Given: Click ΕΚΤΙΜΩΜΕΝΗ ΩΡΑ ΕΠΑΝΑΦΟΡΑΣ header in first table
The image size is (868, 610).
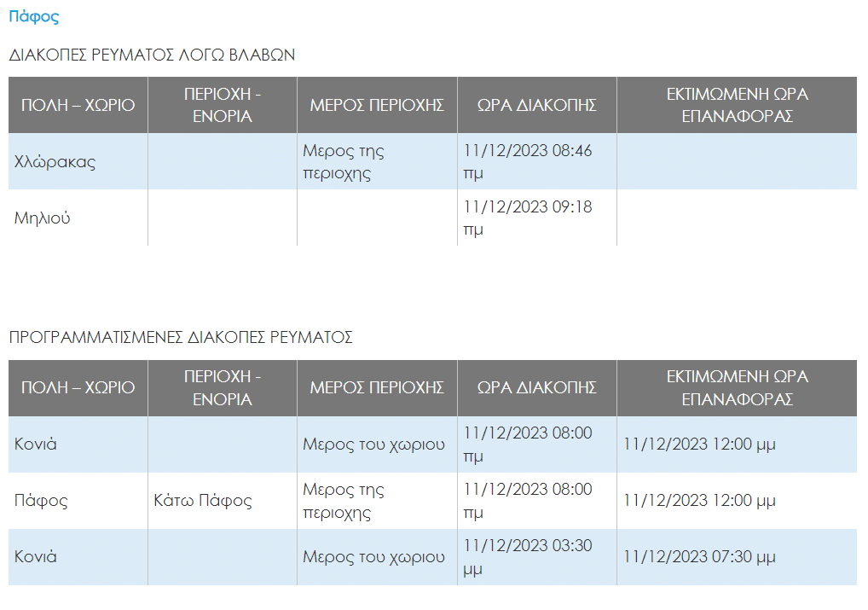Looking at the screenshot, I should [x=737, y=105].
